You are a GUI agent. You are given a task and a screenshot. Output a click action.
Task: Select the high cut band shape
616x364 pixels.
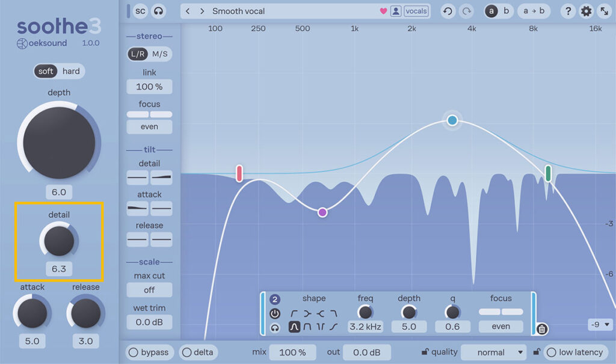tap(333, 313)
